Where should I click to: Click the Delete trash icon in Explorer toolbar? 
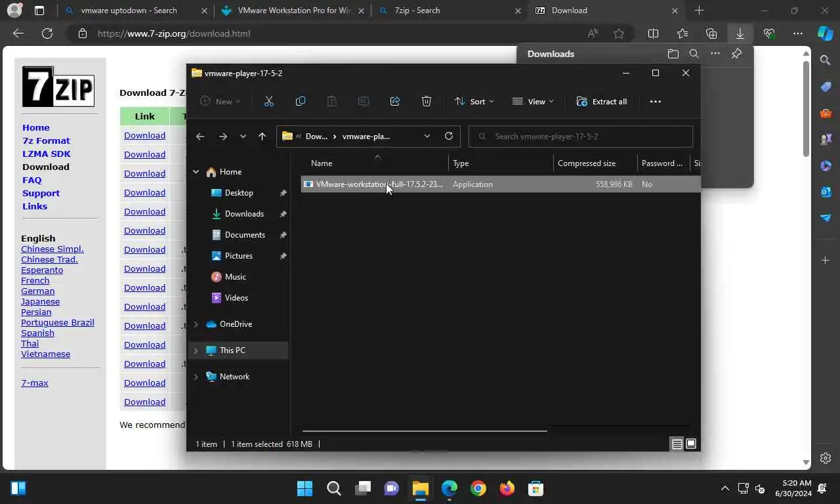[426, 101]
